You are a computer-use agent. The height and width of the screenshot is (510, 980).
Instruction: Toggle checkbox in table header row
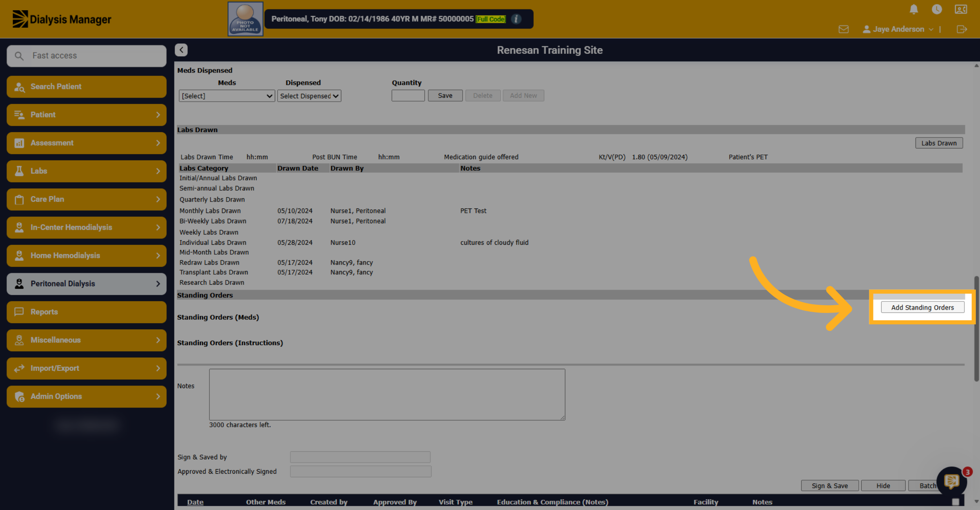pyautogui.click(x=955, y=502)
